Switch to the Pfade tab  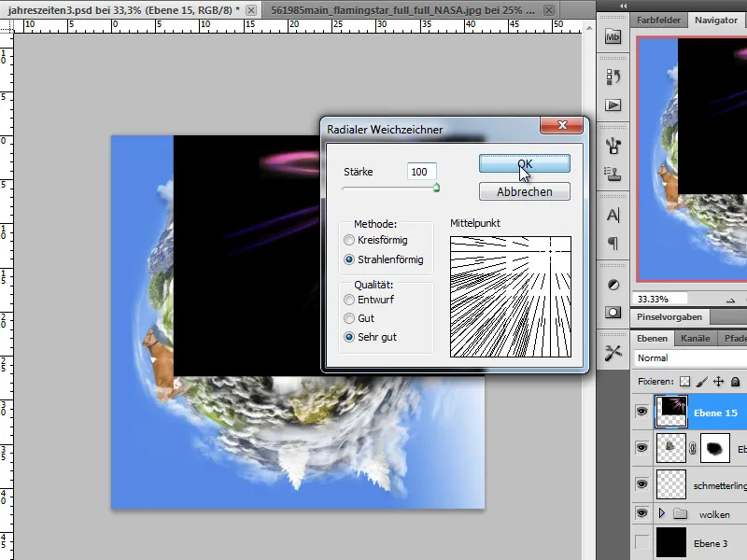point(734,339)
